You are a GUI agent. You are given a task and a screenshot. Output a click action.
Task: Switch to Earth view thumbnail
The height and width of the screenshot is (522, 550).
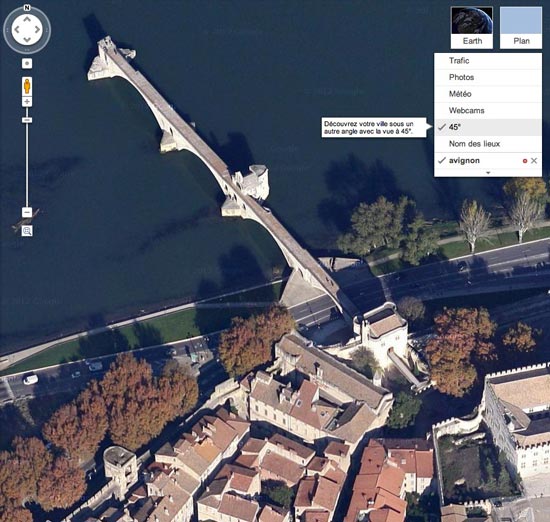(472, 27)
